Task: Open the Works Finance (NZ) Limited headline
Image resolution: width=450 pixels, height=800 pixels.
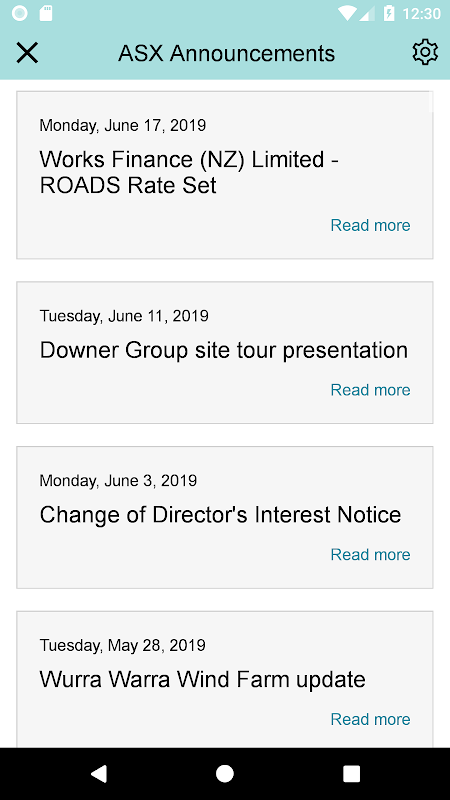Action: point(189,172)
